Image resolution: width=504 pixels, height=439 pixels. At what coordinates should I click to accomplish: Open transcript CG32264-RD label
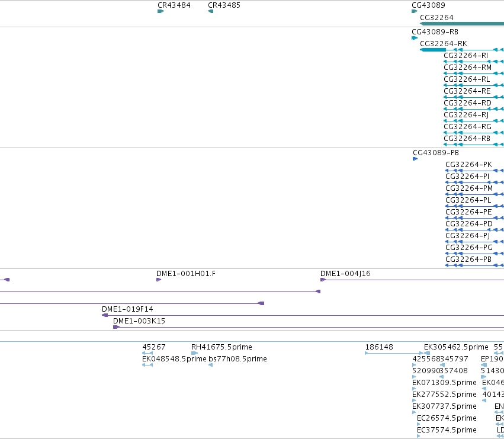467,103
